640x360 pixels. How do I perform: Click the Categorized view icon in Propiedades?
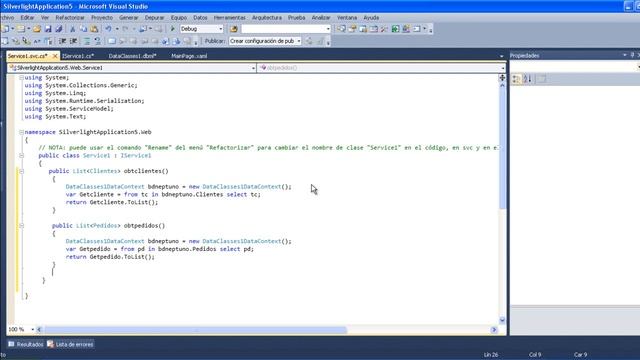tap(517, 79)
